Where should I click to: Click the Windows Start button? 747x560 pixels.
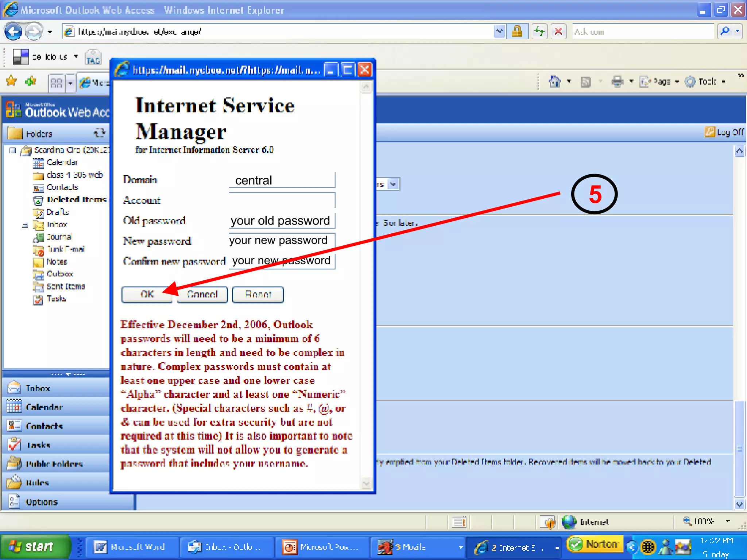point(35,547)
